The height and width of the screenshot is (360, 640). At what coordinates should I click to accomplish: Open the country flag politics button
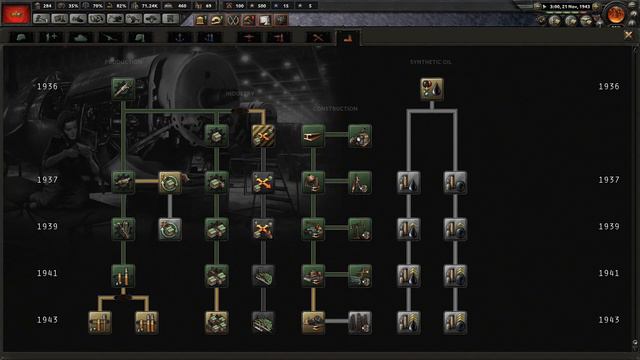click(16, 13)
